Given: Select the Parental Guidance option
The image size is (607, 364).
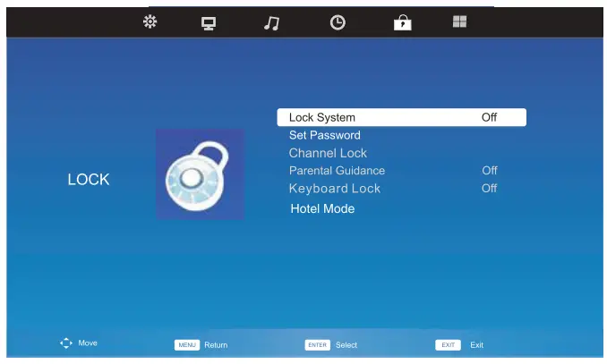Looking at the screenshot, I should tap(337, 171).
